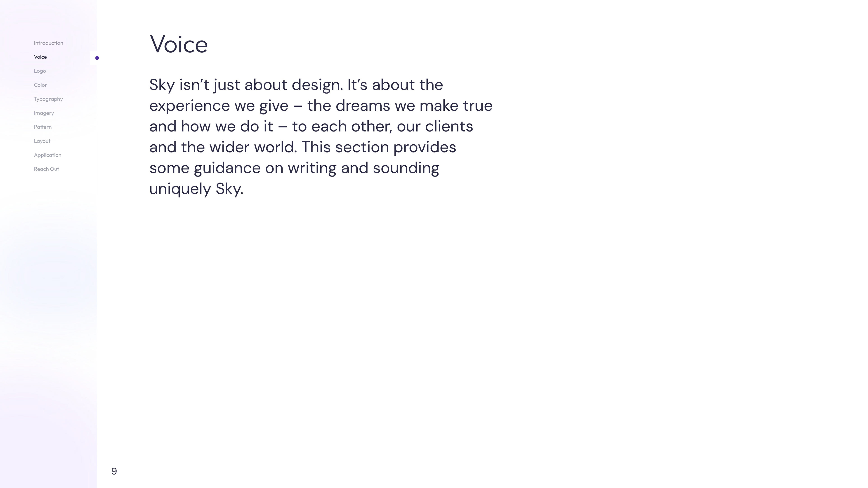Click the Reach Out navigation link
This screenshot has width=868, height=488.
[x=47, y=169]
